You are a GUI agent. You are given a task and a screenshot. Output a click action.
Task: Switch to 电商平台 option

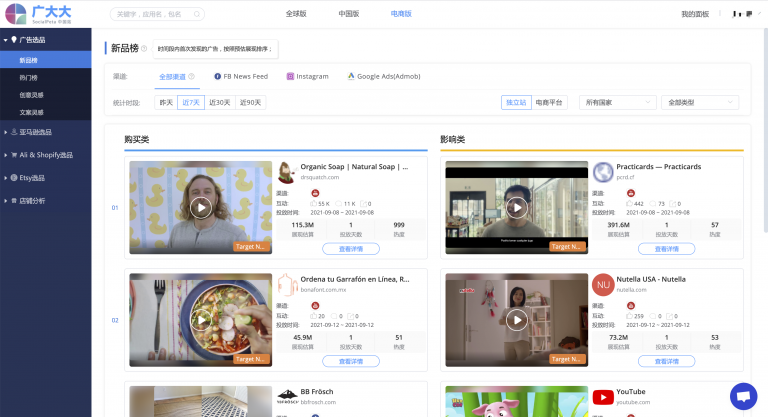pos(549,102)
